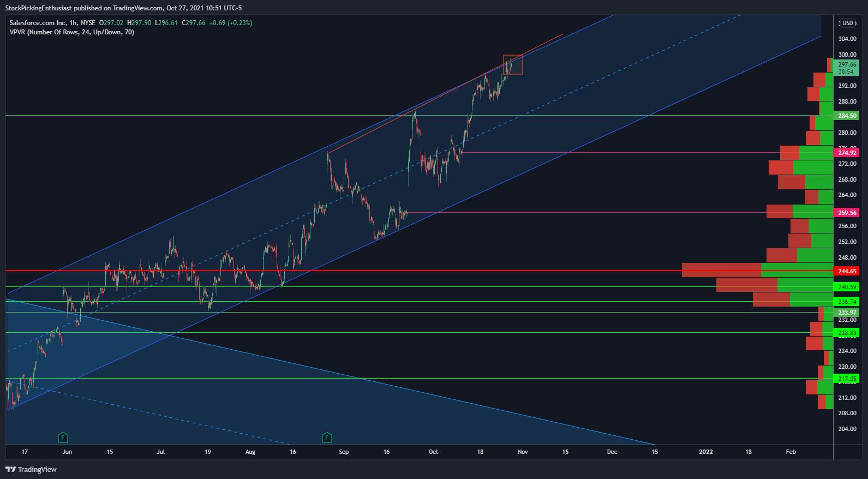This screenshot has width=868, height=479.
Task: Click the high value H297.90
Action: (x=139, y=23)
